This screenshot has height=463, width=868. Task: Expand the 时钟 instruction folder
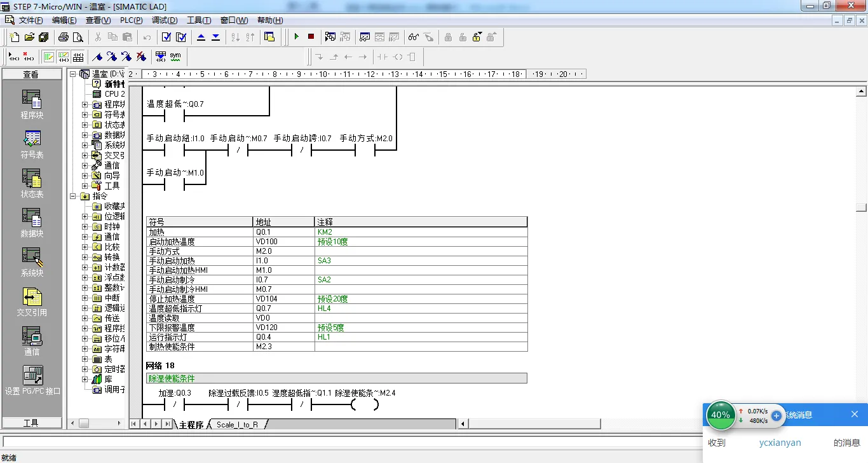[85, 226]
